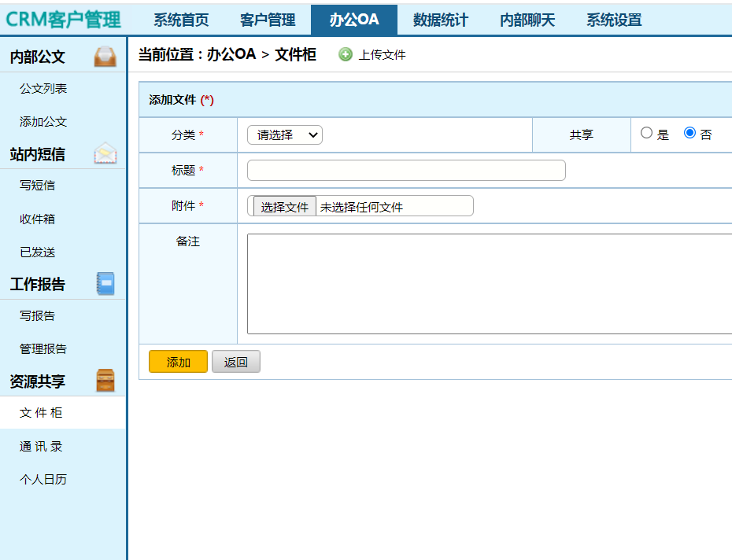Go to 数据统计 tab

tap(441, 20)
